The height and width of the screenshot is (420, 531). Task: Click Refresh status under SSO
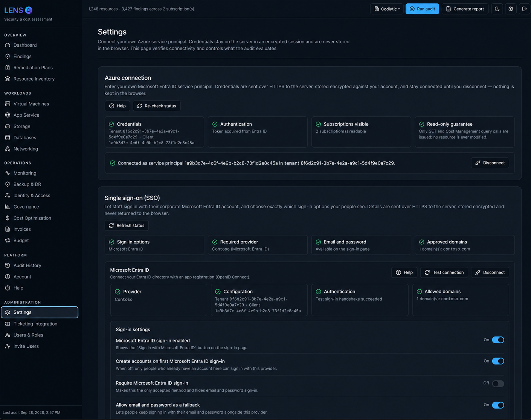(127, 226)
